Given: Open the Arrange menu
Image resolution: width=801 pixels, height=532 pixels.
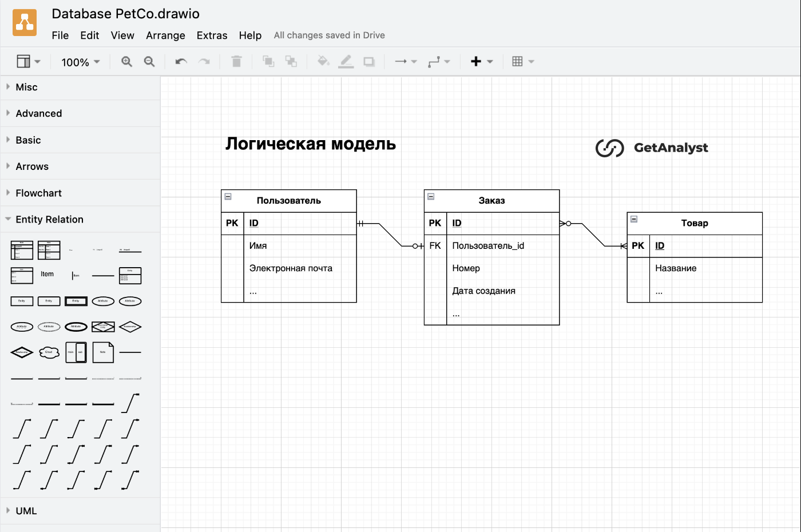Looking at the screenshot, I should (165, 35).
